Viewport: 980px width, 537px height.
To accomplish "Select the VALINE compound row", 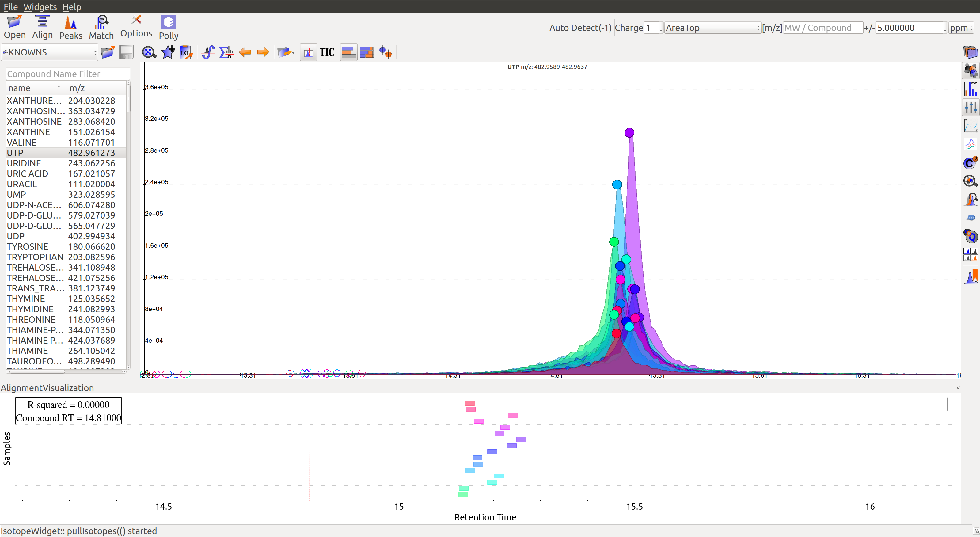I will pyautogui.click(x=66, y=142).
